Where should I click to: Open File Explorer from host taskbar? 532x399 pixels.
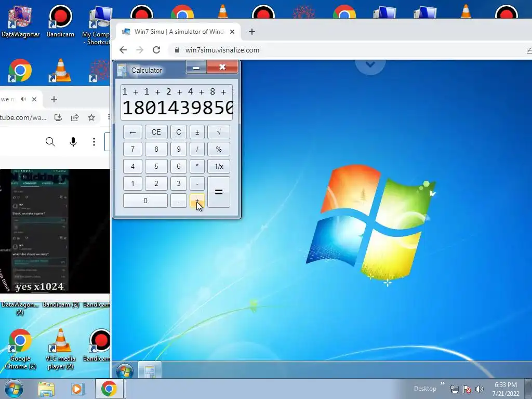[46, 389]
